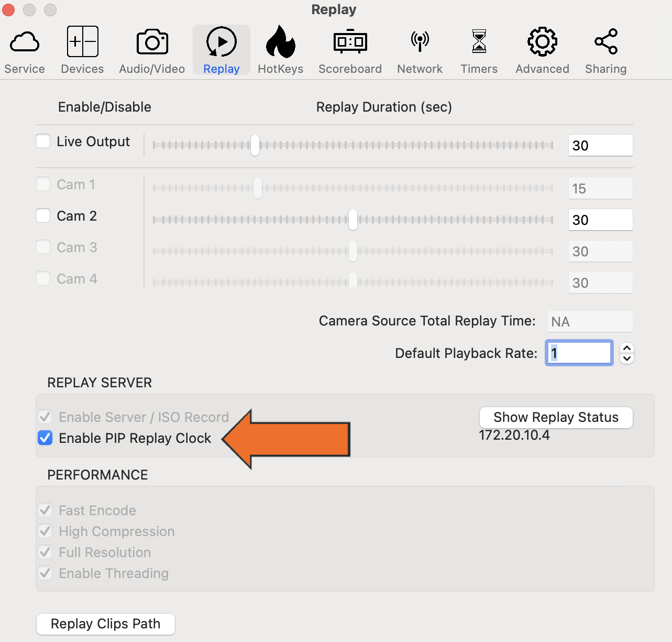Open the Audio/Video camera pane

pyautogui.click(x=152, y=51)
